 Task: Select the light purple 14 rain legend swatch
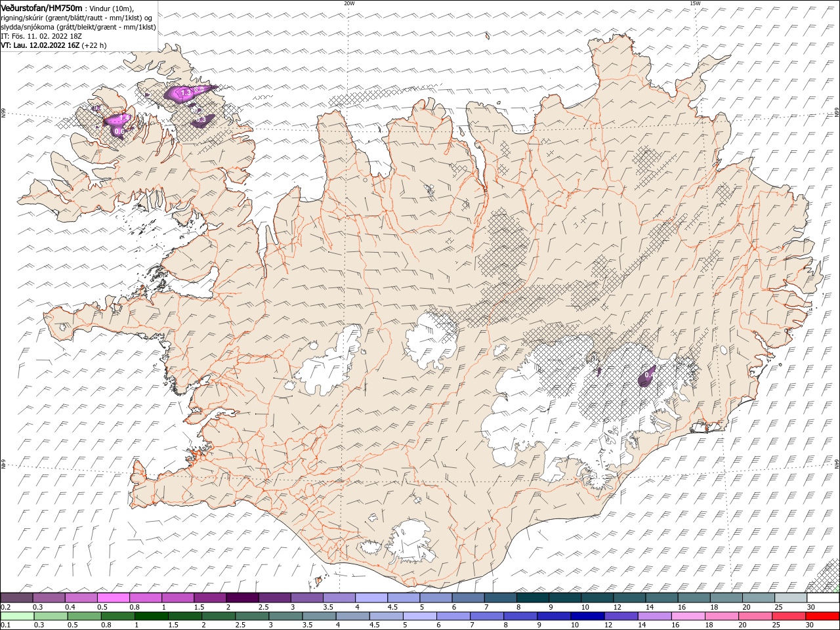point(655,616)
